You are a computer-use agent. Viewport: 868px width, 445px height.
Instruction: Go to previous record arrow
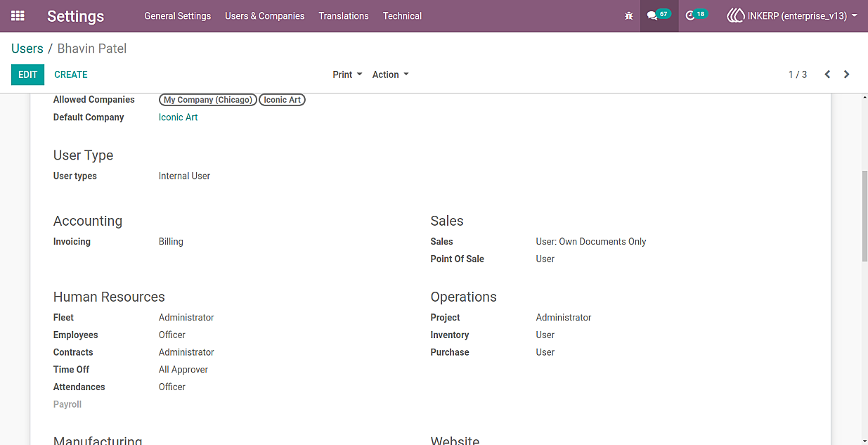point(827,75)
